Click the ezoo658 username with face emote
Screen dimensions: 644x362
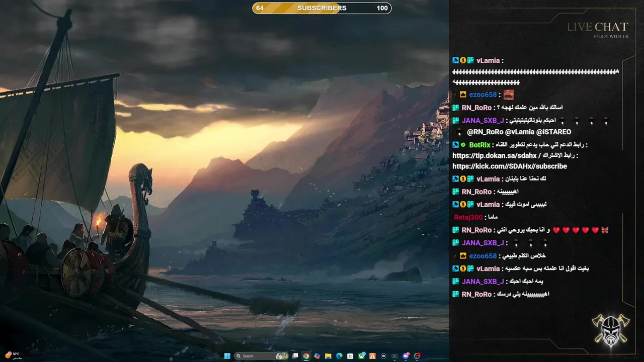tap(482, 95)
